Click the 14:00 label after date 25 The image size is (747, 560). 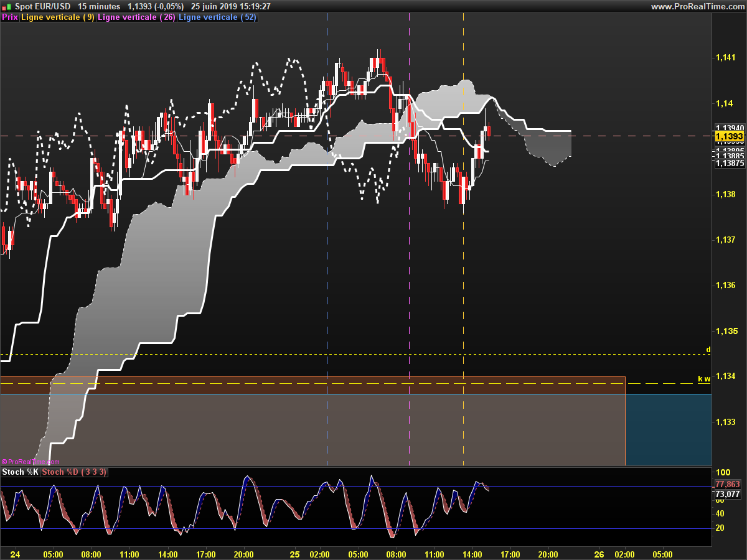pyautogui.click(x=472, y=554)
